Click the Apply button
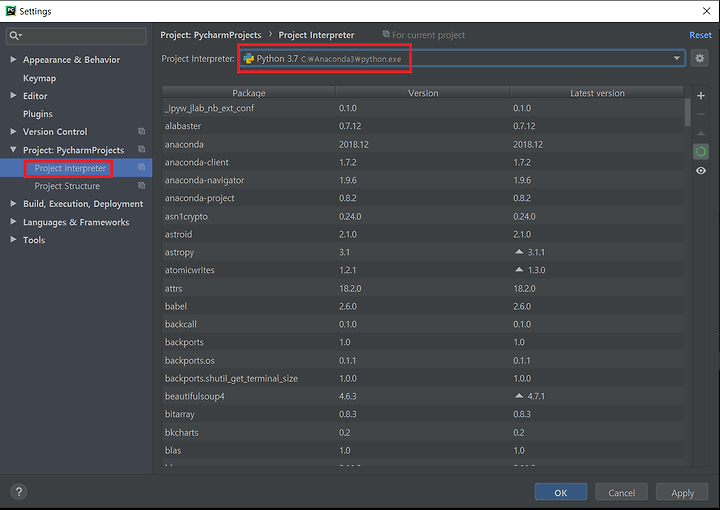This screenshot has height=510, width=720. coord(682,492)
